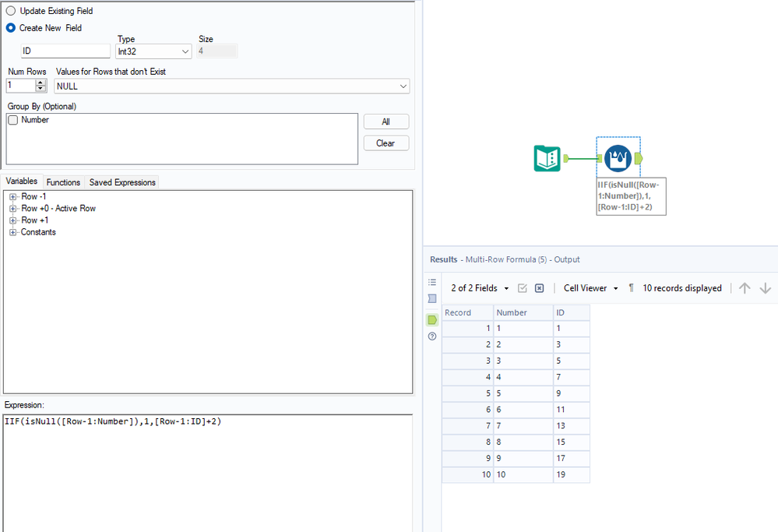Select the Number cell in record 10
This screenshot has height=532, width=778.
click(x=523, y=475)
